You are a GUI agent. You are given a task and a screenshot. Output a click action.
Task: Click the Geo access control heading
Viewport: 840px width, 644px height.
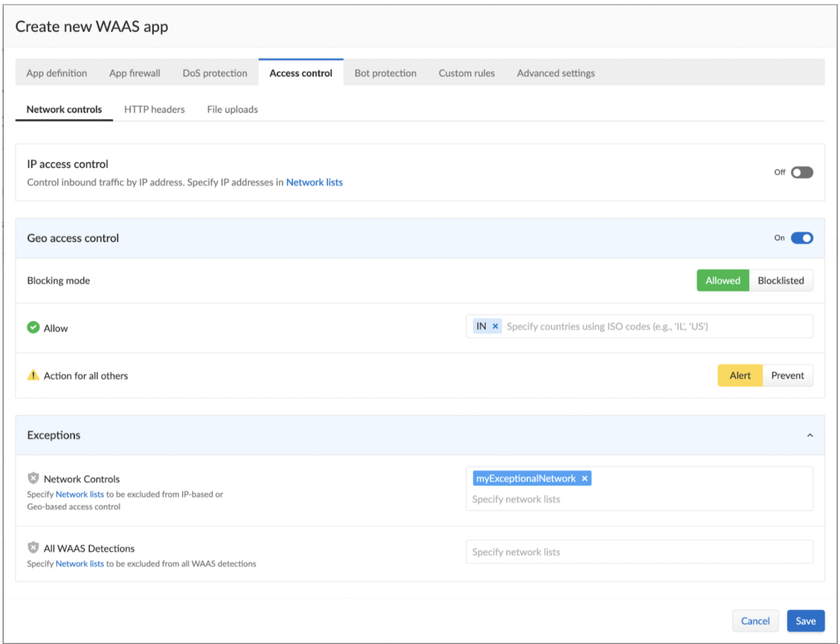pyautogui.click(x=73, y=238)
